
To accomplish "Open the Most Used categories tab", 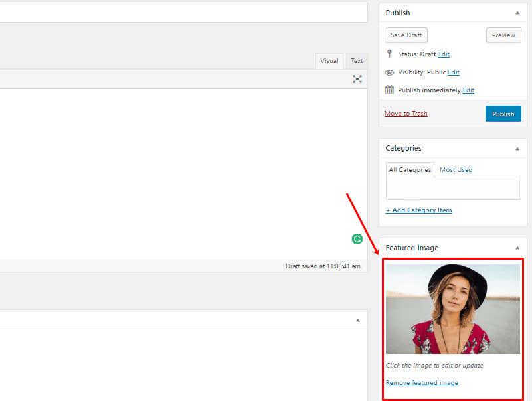I will click(x=456, y=169).
